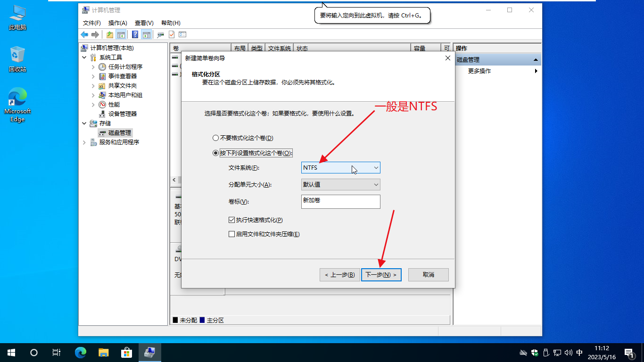Click 上一步(B) button
Screen dimensions: 644x362
pos(339,275)
